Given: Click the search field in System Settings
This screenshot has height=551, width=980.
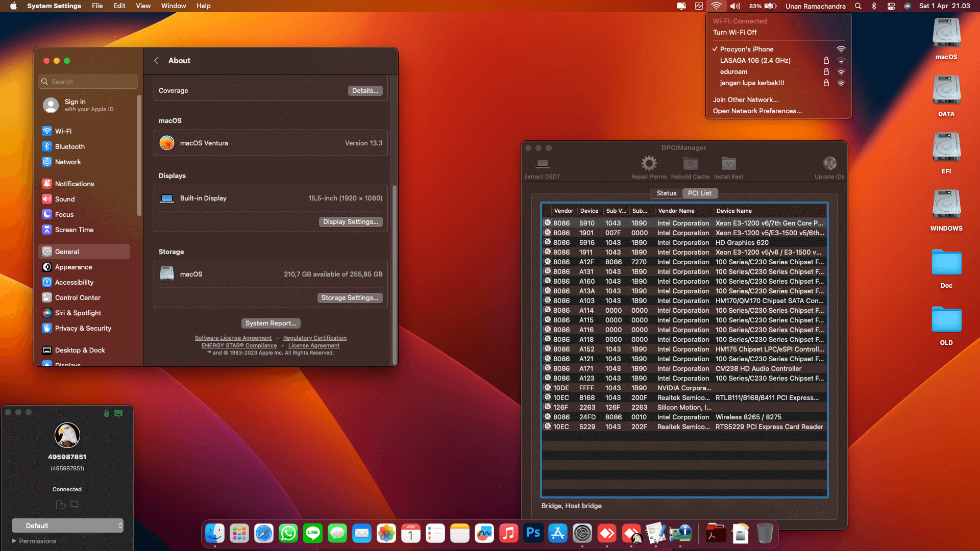Looking at the screenshot, I should pos(88,81).
